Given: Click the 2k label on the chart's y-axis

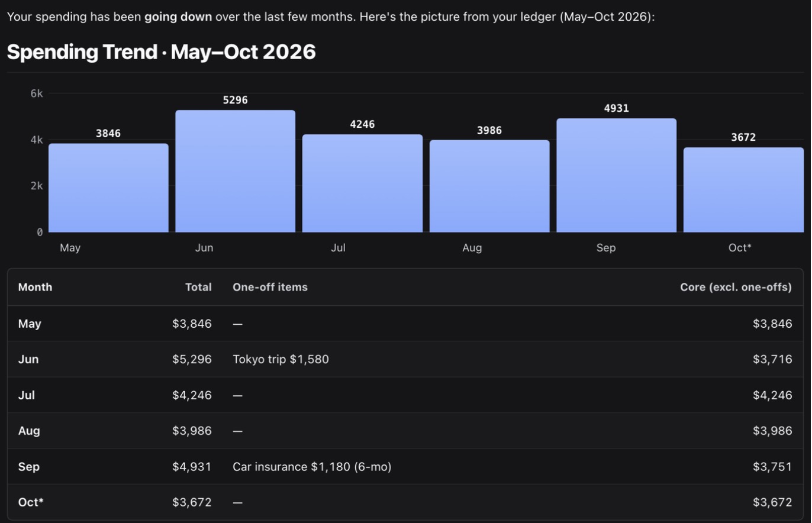Looking at the screenshot, I should pyautogui.click(x=37, y=186).
